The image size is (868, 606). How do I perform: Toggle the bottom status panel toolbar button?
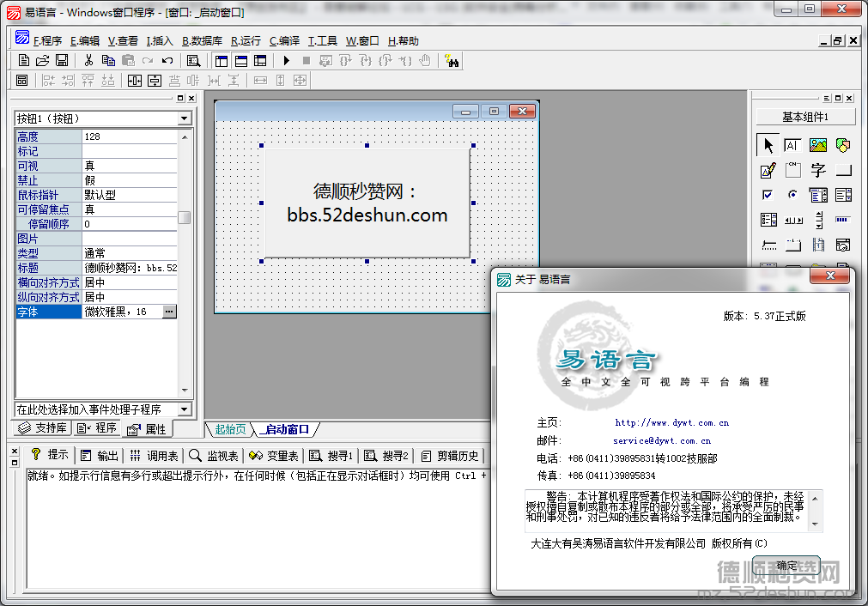(x=240, y=60)
